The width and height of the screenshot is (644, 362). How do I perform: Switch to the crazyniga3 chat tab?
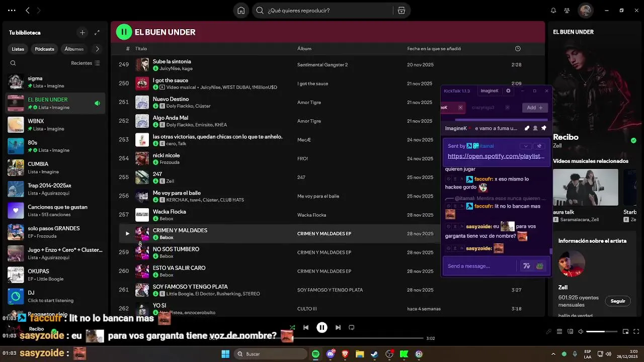point(483,108)
